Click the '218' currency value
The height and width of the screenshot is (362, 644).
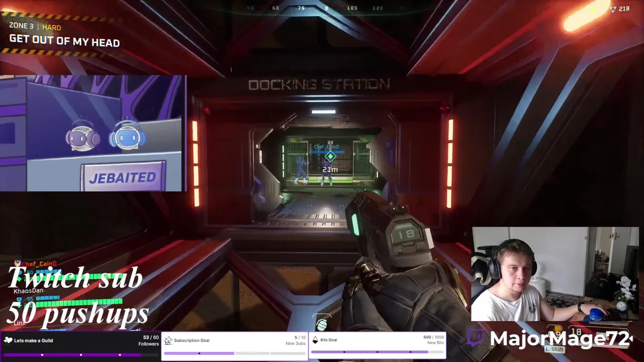(624, 9)
